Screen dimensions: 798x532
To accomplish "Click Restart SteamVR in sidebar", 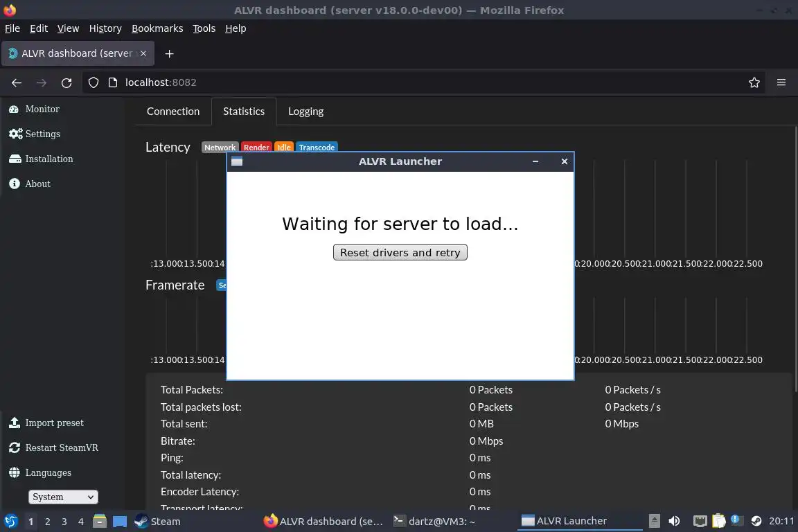I will coord(53,447).
